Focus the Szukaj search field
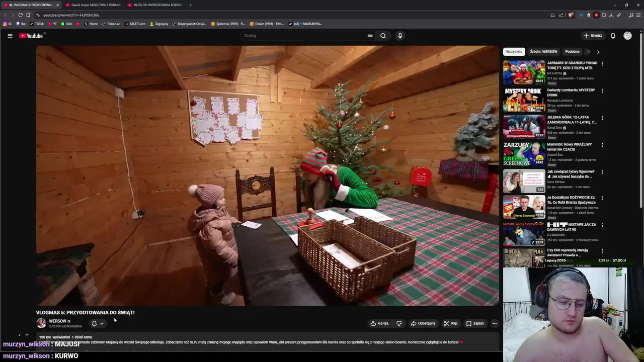 coord(307,36)
